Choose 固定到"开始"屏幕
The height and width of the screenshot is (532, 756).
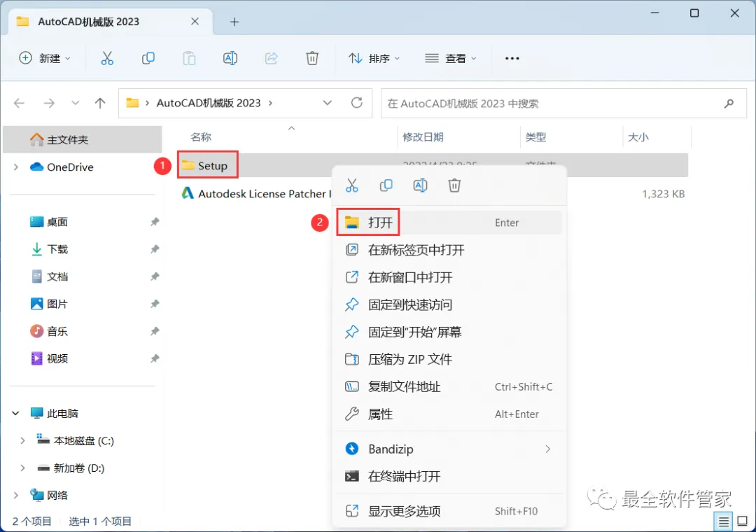click(449, 332)
